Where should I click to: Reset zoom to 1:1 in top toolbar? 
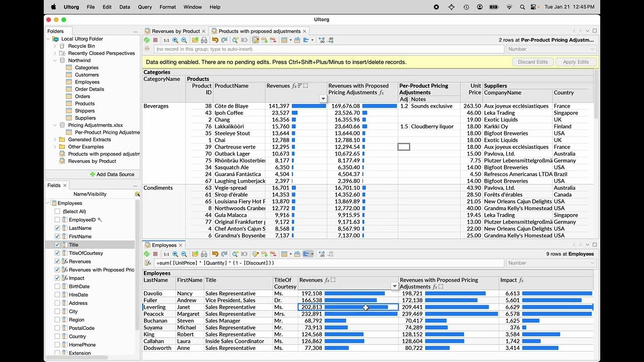click(167, 40)
